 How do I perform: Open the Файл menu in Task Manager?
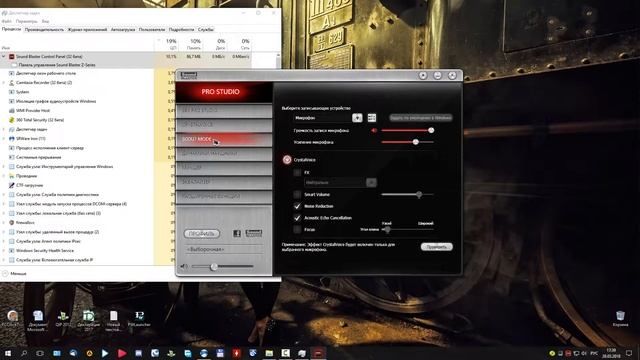click(7, 21)
